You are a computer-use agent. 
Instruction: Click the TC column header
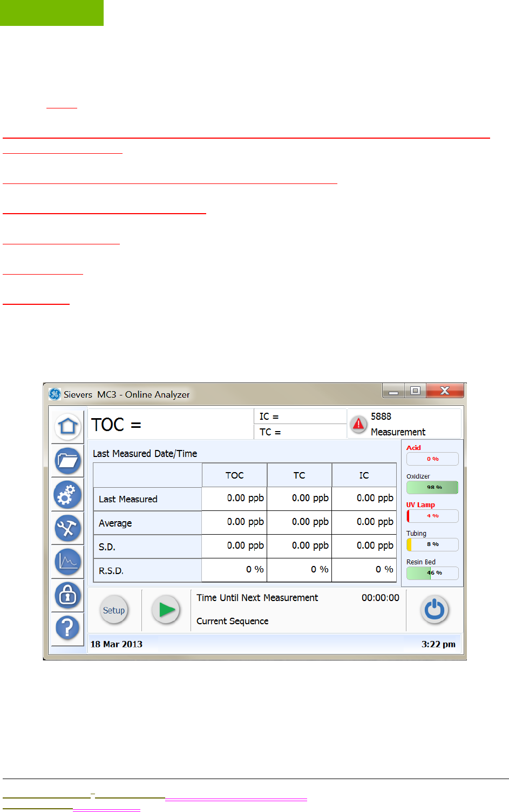click(x=299, y=475)
